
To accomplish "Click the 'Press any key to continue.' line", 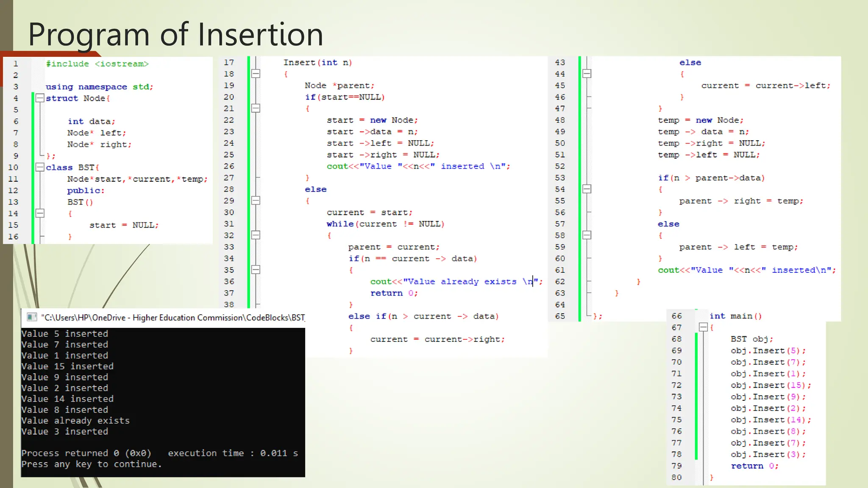I will [92, 464].
